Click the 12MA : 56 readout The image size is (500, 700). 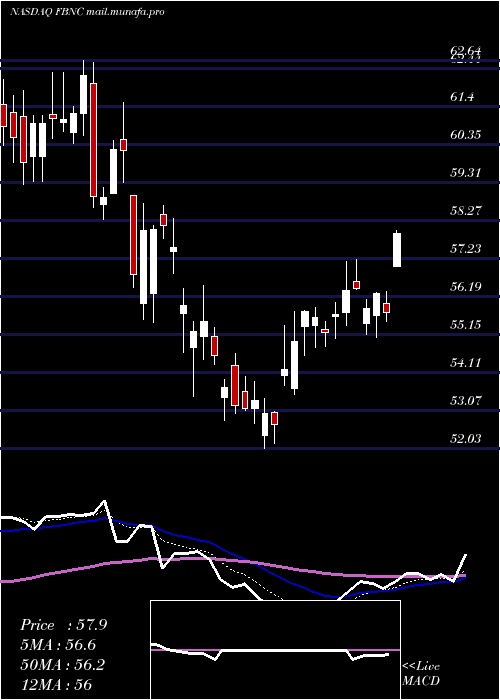56,685
